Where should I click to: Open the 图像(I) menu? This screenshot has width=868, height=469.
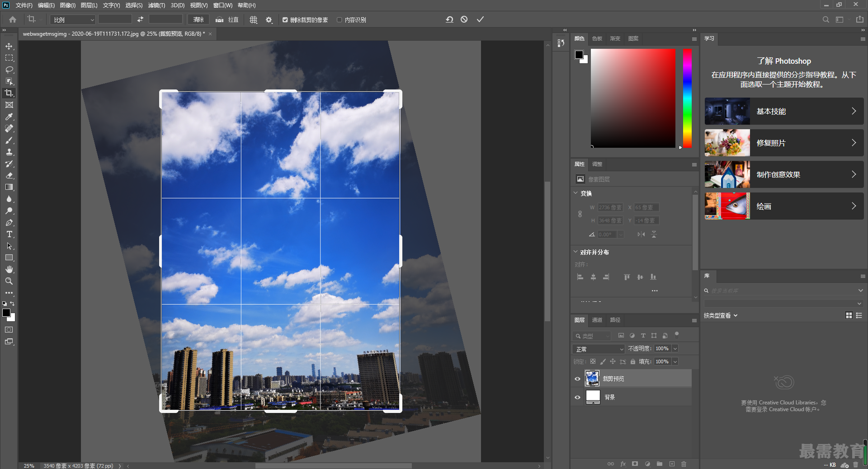coord(67,5)
